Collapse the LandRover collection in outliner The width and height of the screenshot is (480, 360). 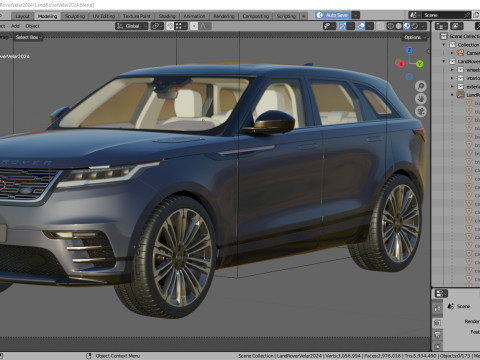(x=444, y=61)
